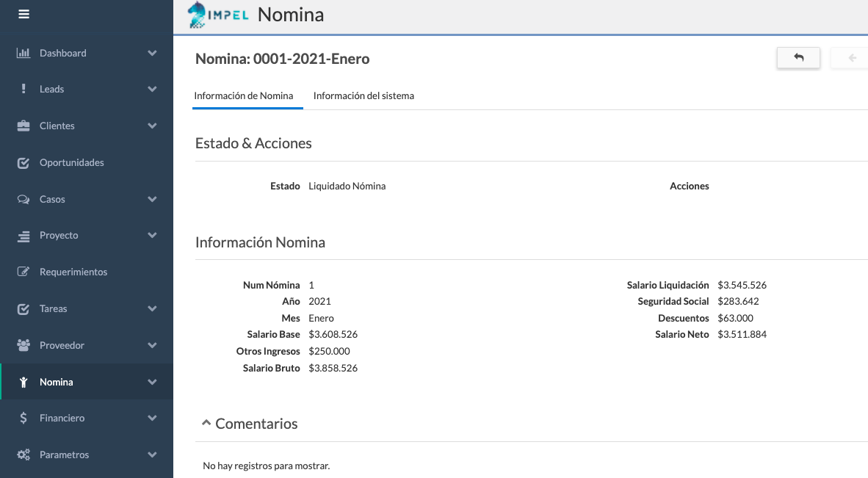
Task: Click the Seguridad Social value $283.642
Action: point(739,301)
